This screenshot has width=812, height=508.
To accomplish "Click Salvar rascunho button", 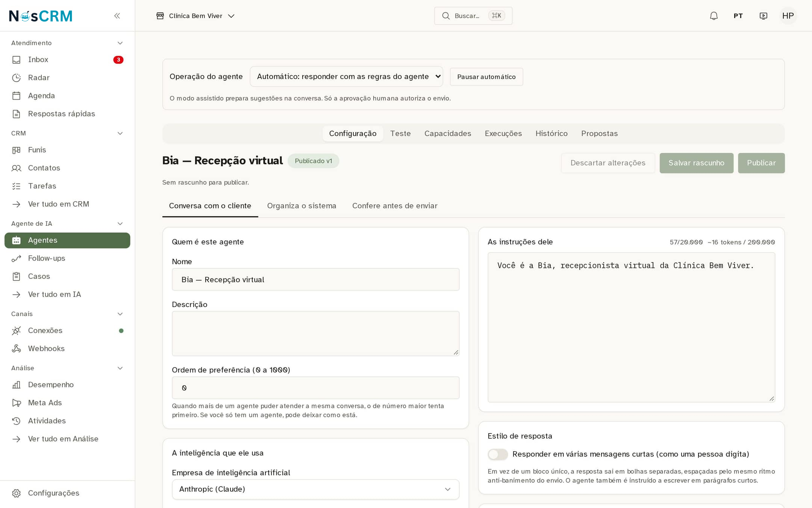I will tap(696, 163).
